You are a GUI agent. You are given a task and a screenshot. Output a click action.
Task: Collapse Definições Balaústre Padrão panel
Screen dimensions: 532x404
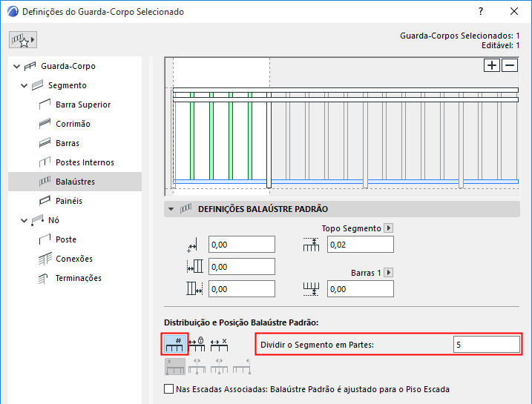pyautogui.click(x=171, y=209)
